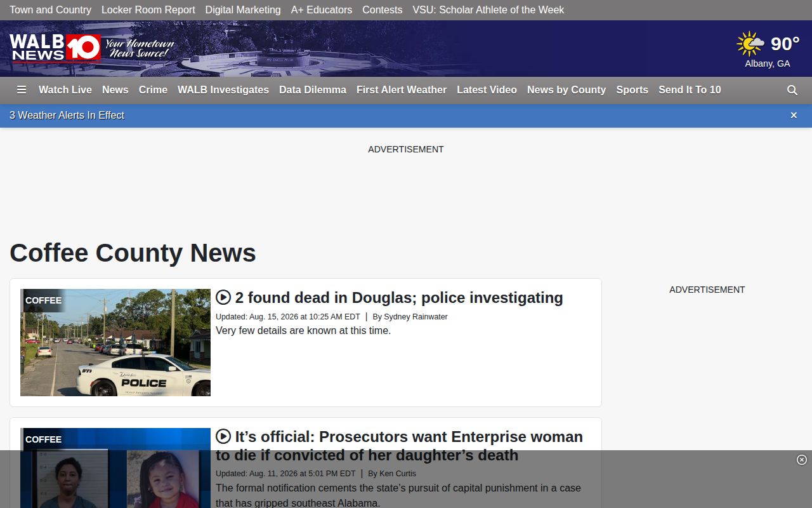Open WALB Investigates section
The height and width of the screenshot is (508, 812).
[x=223, y=90]
